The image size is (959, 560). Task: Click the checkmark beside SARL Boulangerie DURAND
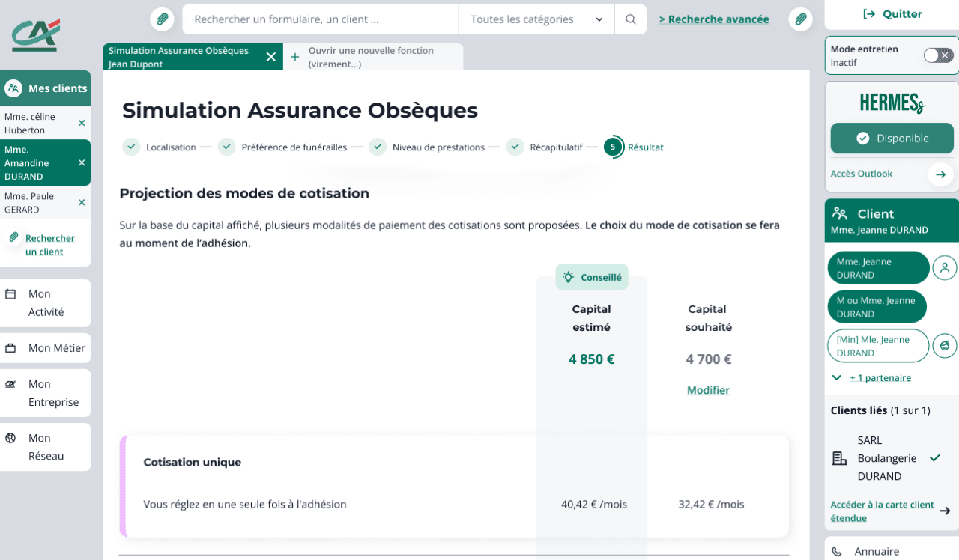(x=934, y=457)
